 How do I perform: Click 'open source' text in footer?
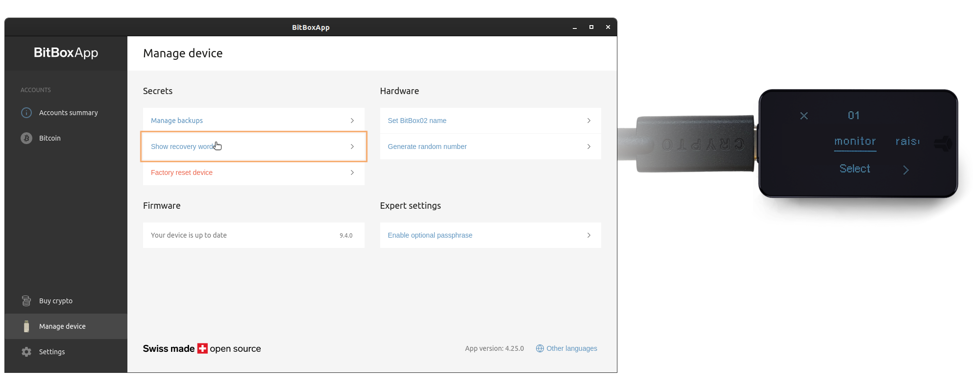[235, 349]
